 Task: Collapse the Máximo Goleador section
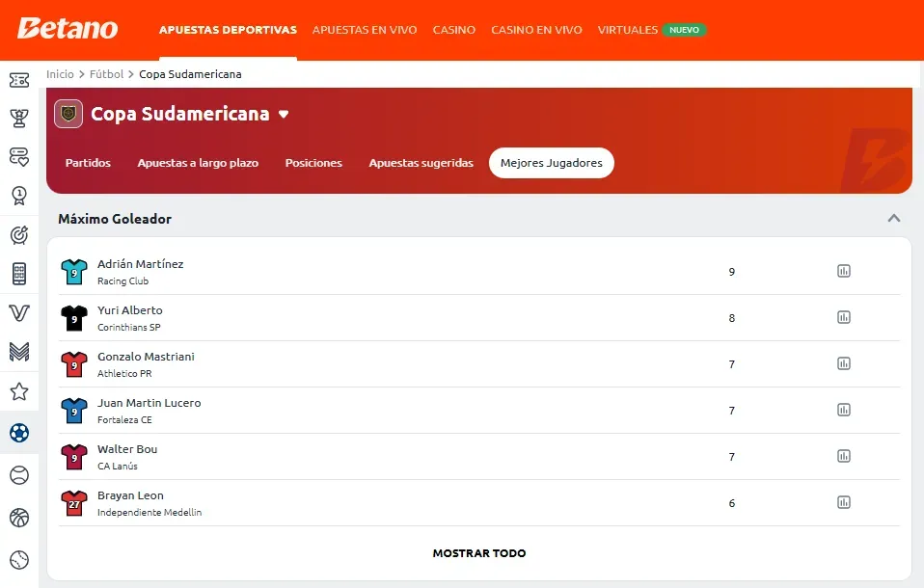[x=894, y=219]
